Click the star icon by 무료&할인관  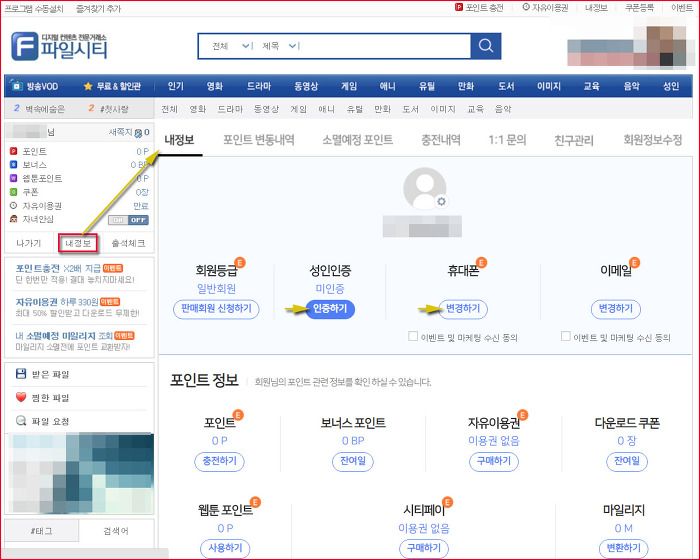(88, 86)
